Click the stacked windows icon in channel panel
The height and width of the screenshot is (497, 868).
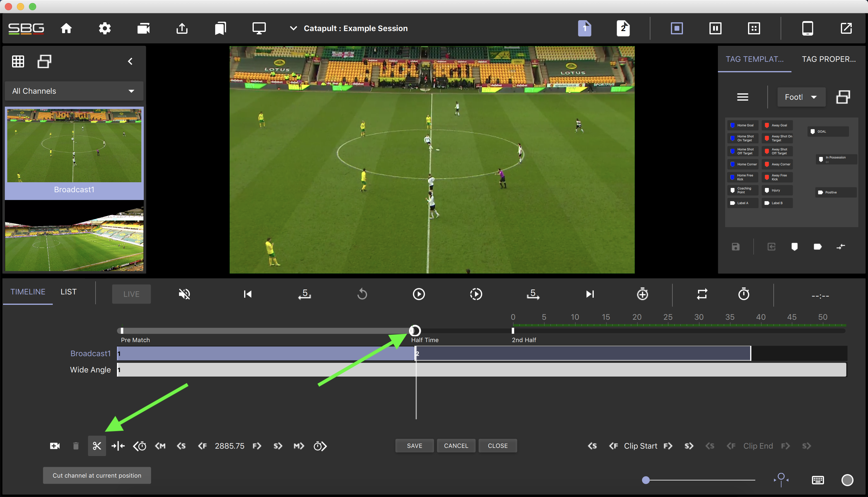[44, 61]
